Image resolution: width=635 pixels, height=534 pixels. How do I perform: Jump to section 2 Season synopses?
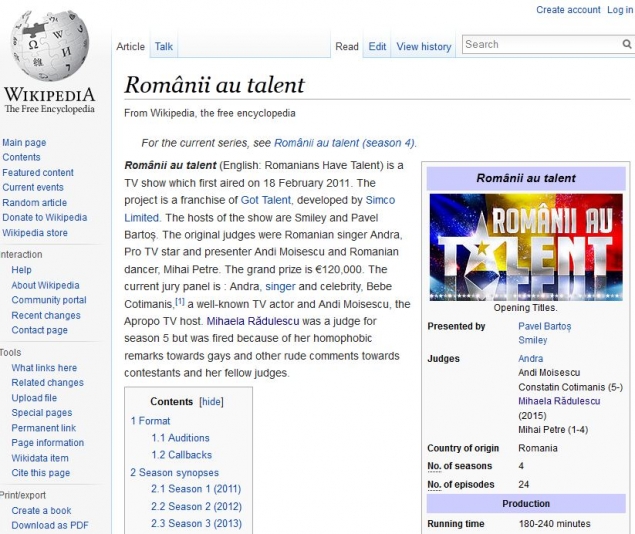coord(175,472)
